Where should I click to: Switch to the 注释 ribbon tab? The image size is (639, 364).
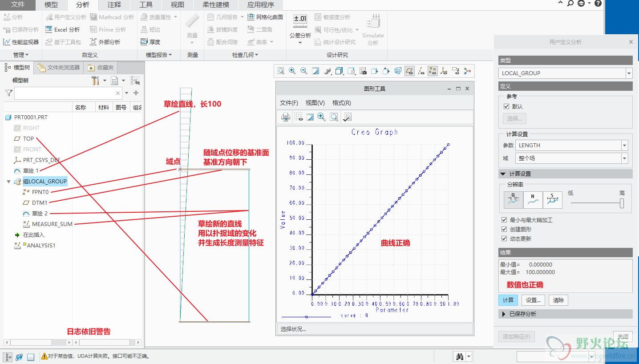click(114, 5)
